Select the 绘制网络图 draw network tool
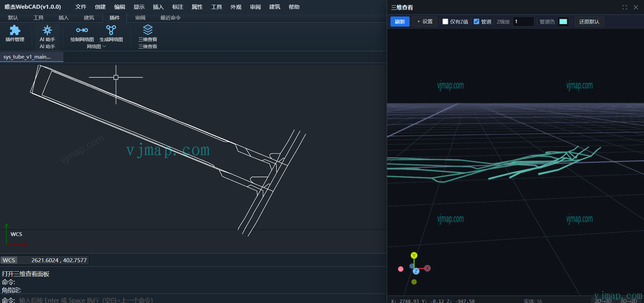This screenshot has width=644, height=303. pos(82,33)
